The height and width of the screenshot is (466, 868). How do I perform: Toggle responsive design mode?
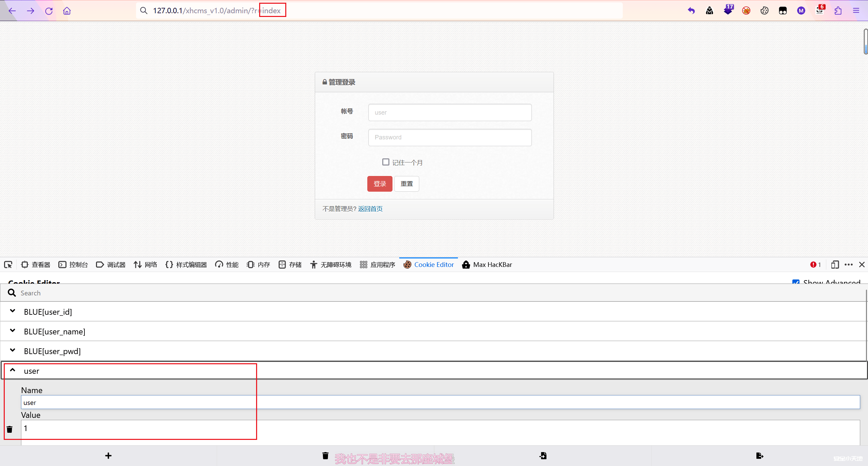[835, 265]
